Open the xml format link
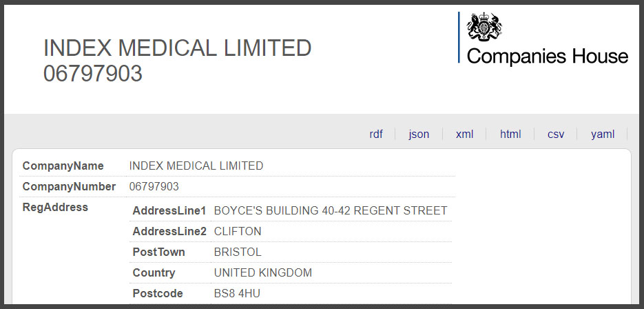The height and width of the screenshot is (309, 644). pos(464,134)
